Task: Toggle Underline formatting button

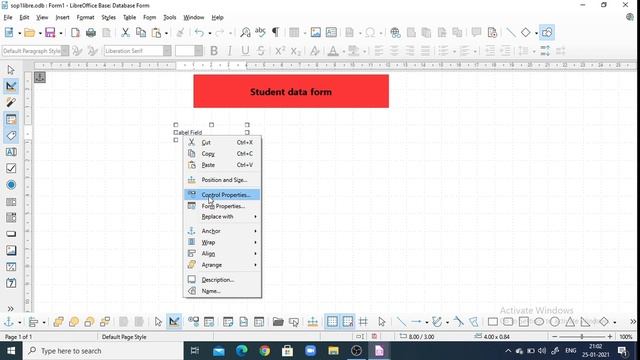Action: [x=245, y=51]
